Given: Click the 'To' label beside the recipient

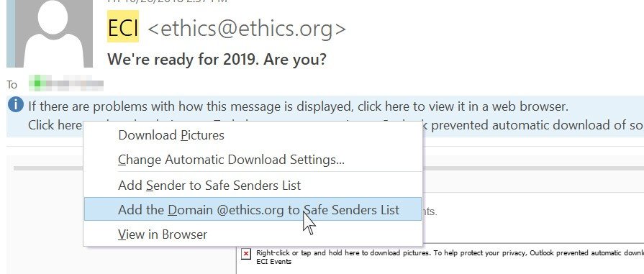Looking at the screenshot, I should tap(12, 85).
